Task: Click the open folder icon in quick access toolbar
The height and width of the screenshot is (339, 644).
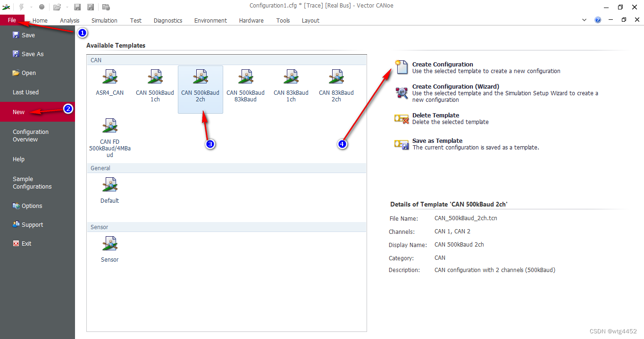Action: point(57,7)
